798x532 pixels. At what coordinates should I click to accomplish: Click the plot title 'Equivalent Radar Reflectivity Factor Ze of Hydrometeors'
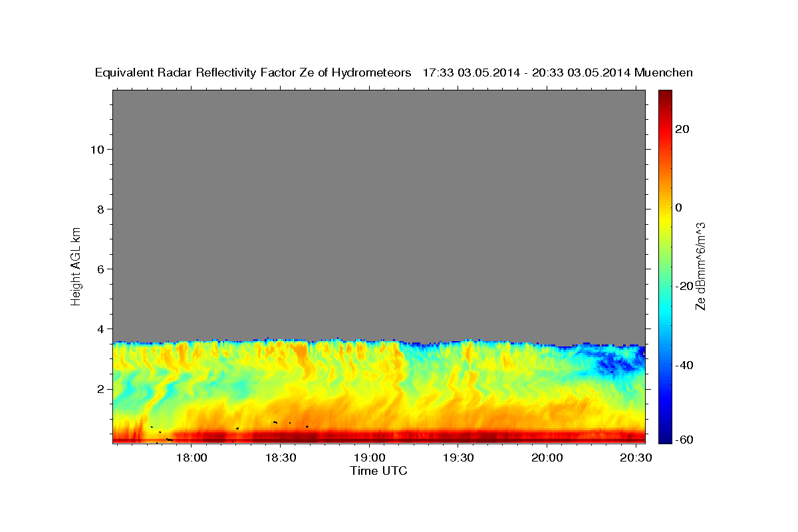[x=253, y=72]
